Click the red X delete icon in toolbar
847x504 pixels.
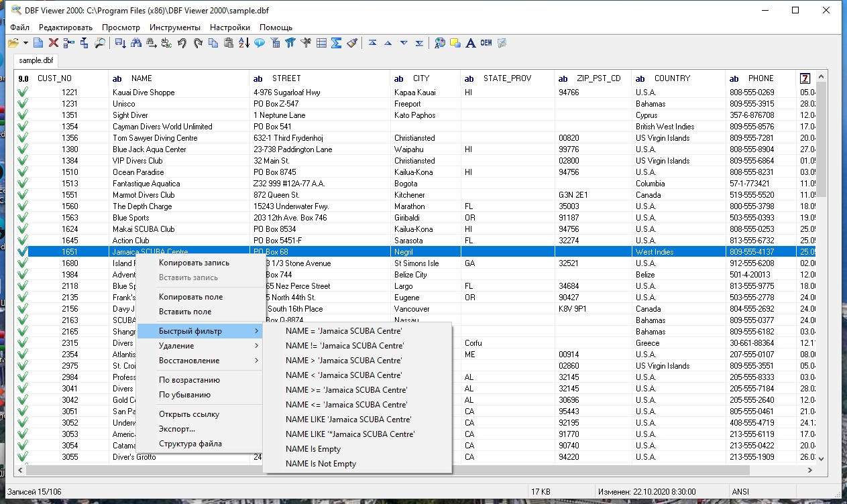pyautogui.click(x=54, y=43)
